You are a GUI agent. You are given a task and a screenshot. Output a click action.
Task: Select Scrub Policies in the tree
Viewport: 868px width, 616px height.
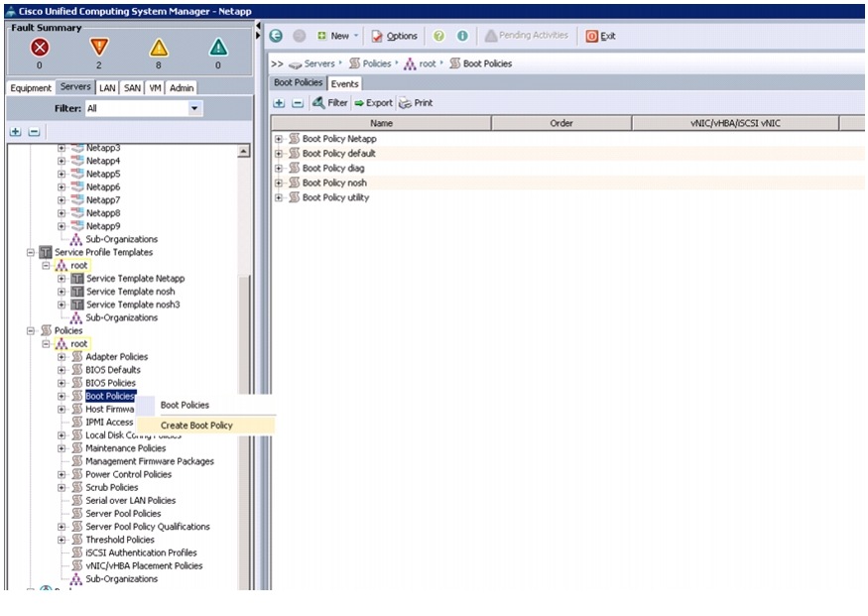pyautogui.click(x=111, y=487)
